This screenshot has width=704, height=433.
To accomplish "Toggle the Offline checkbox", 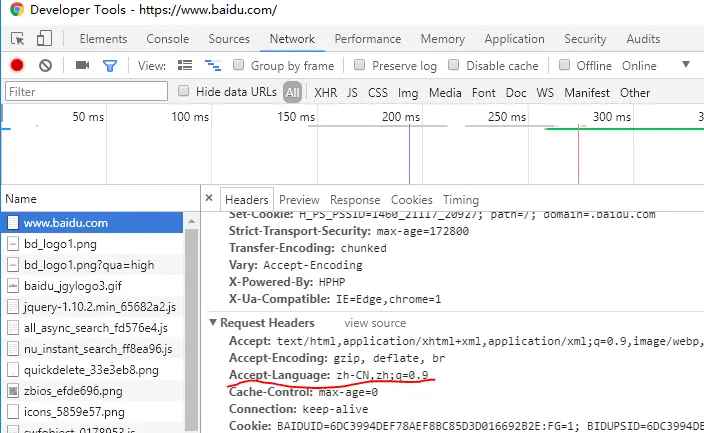I will (x=564, y=65).
